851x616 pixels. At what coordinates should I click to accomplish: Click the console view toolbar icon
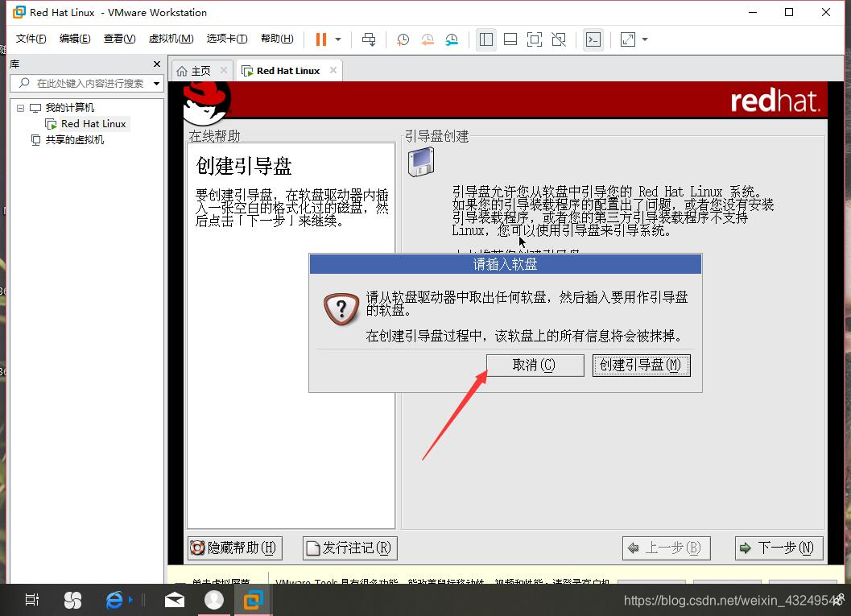[x=593, y=39]
